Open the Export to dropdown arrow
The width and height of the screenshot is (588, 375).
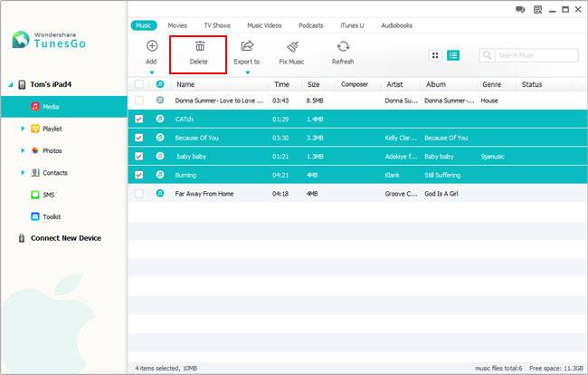tap(248, 72)
